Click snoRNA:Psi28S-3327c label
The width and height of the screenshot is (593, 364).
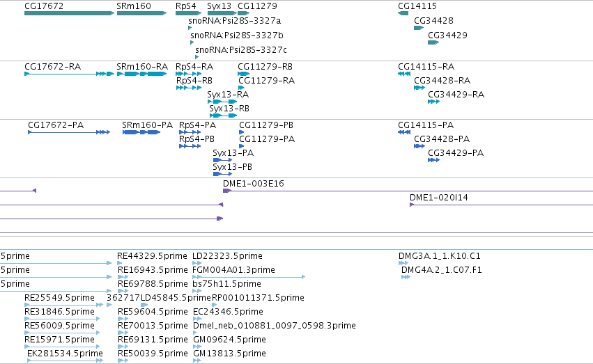click(241, 50)
